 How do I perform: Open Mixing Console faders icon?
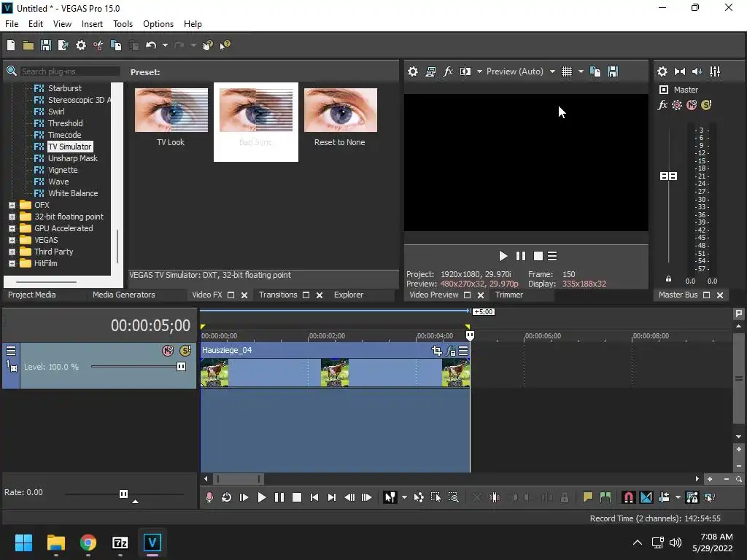point(715,71)
